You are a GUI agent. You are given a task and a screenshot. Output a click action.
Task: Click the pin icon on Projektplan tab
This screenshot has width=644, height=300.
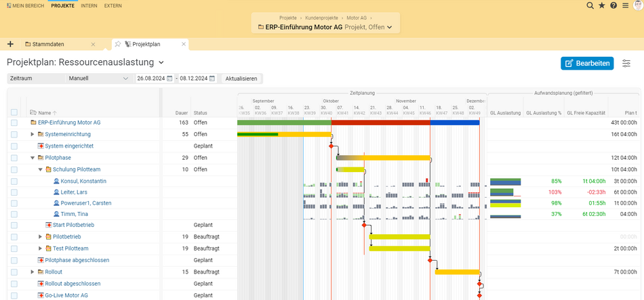coord(117,44)
